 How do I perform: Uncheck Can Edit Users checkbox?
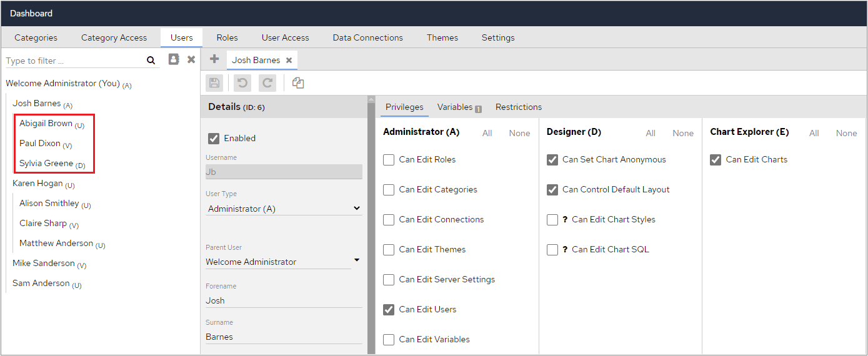coord(389,309)
